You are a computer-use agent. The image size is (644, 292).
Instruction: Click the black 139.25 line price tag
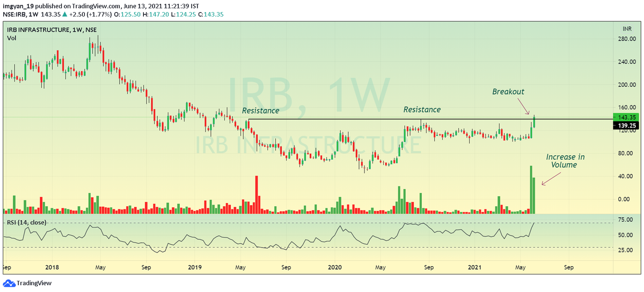tap(626, 125)
